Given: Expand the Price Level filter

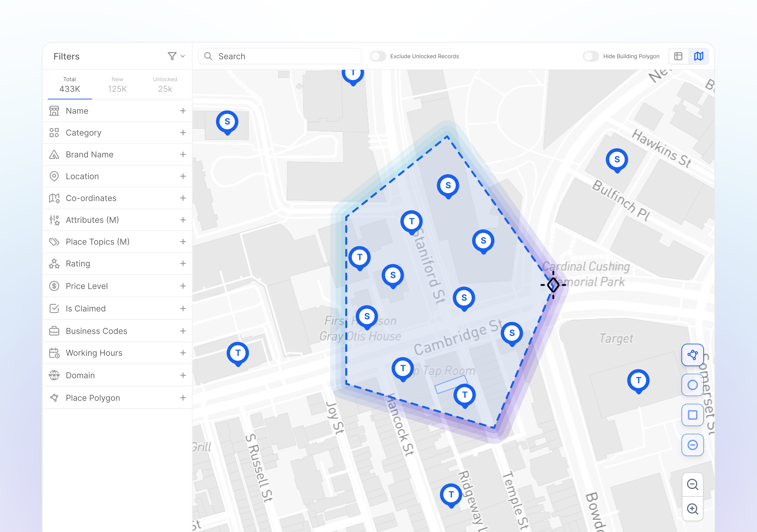Looking at the screenshot, I should (183, 286).
